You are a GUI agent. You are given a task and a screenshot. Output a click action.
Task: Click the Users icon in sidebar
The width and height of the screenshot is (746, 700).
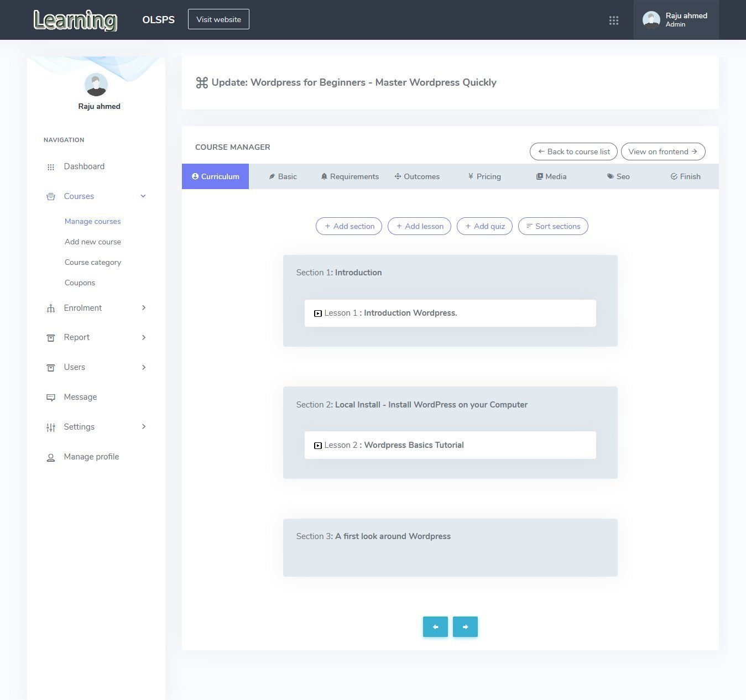(x=51, y=368)
